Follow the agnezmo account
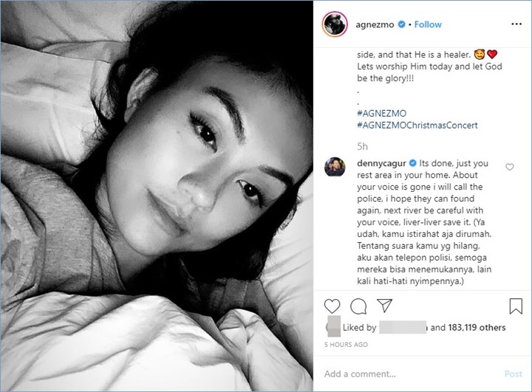The height and width of the screenshot is (392, 532). point(428,24)
